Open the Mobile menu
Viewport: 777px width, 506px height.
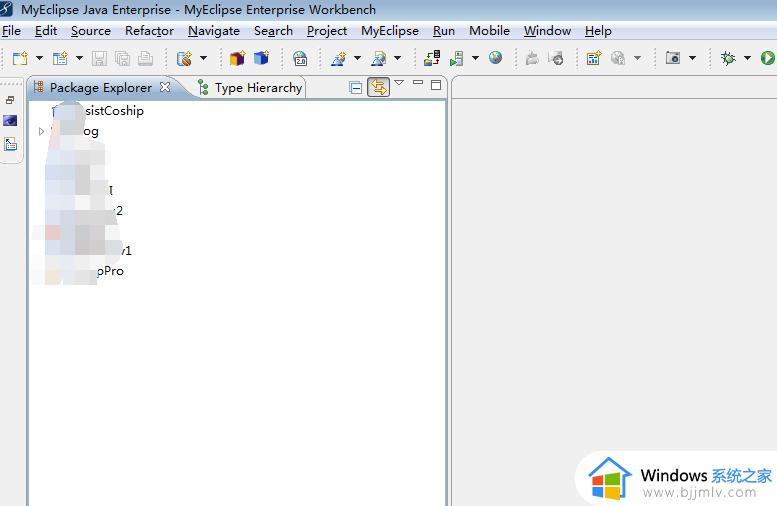[x=489, y=31]
